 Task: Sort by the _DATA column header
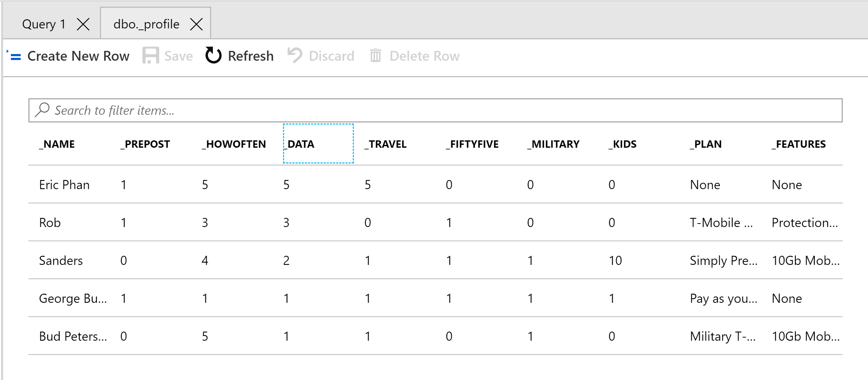click(301, 144)
